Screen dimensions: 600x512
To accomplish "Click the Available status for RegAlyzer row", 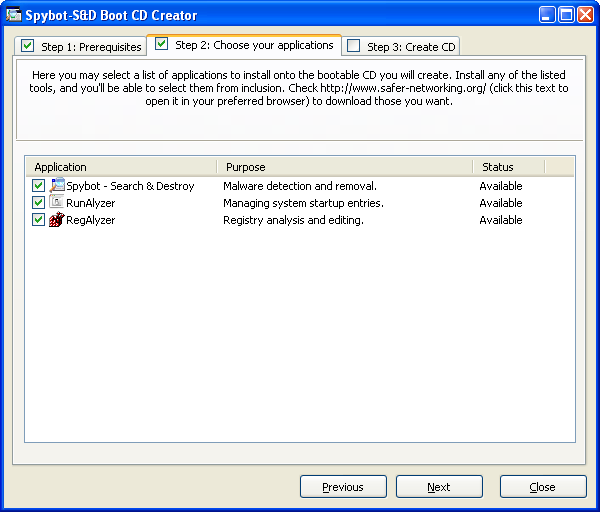I will tap(501, 220).
